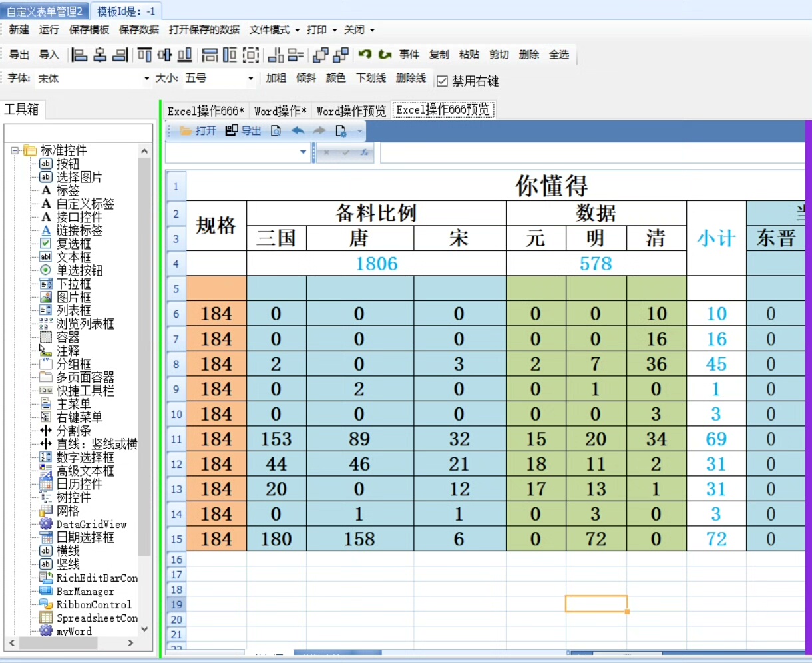Click the redo arrow icon in main toolbar
Viewport: 812px width, 663px height.
[x=385, y=55]
